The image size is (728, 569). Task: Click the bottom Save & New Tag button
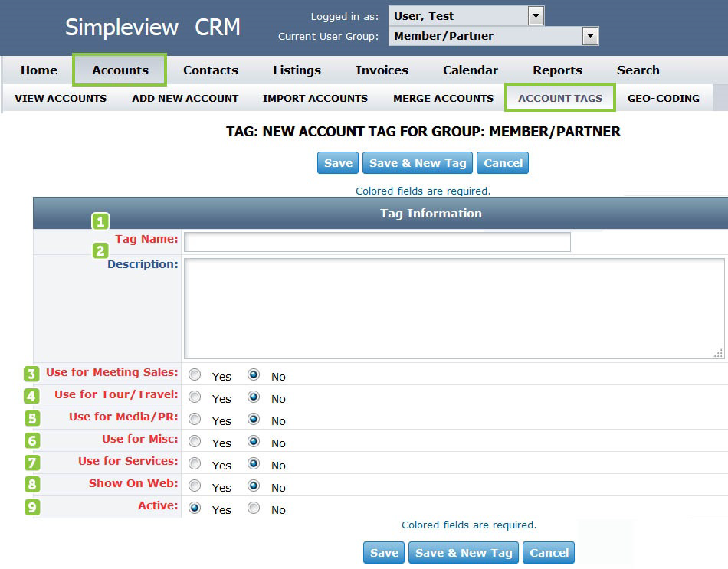pyautogui.click(x=464, y=553)
